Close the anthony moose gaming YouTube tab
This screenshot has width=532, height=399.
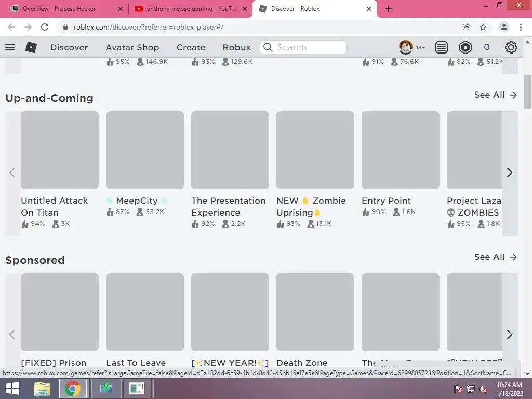click(x=245, y=9)
